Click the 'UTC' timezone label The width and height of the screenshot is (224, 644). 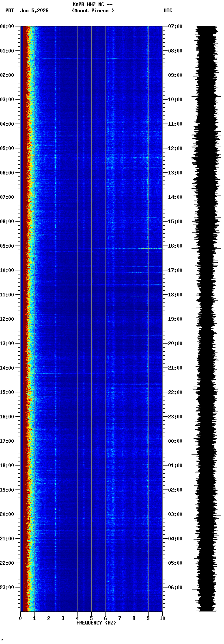click(168, 11)
